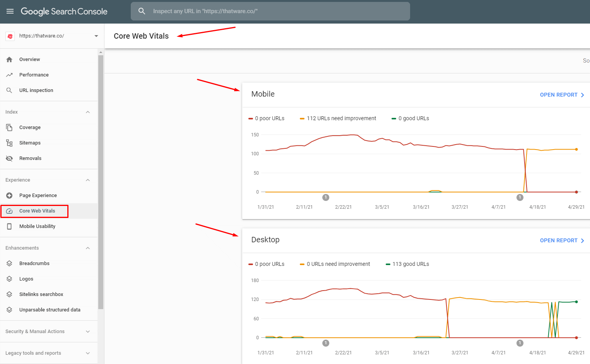The image size is (590, 364).
Task: Click the Mobile OPEN REPORT chevron arrow
Action: tap(582, 95)
